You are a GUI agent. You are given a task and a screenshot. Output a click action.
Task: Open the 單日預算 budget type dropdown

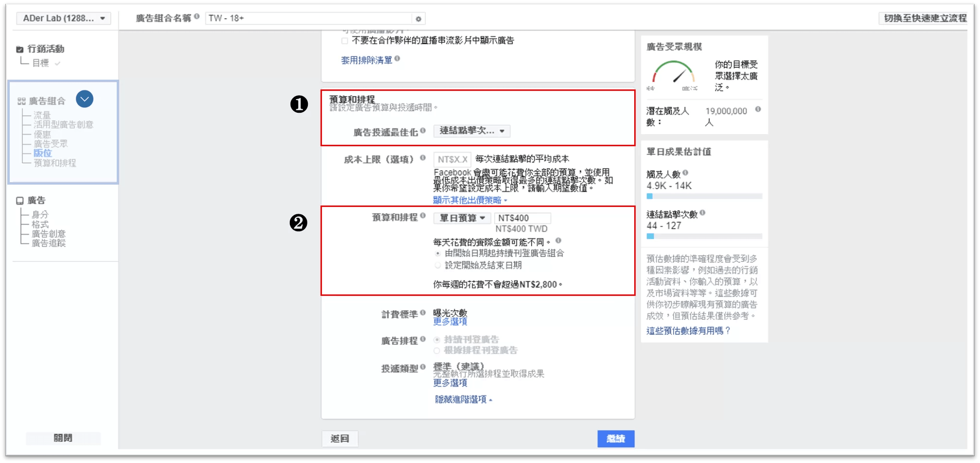[461, 218]
